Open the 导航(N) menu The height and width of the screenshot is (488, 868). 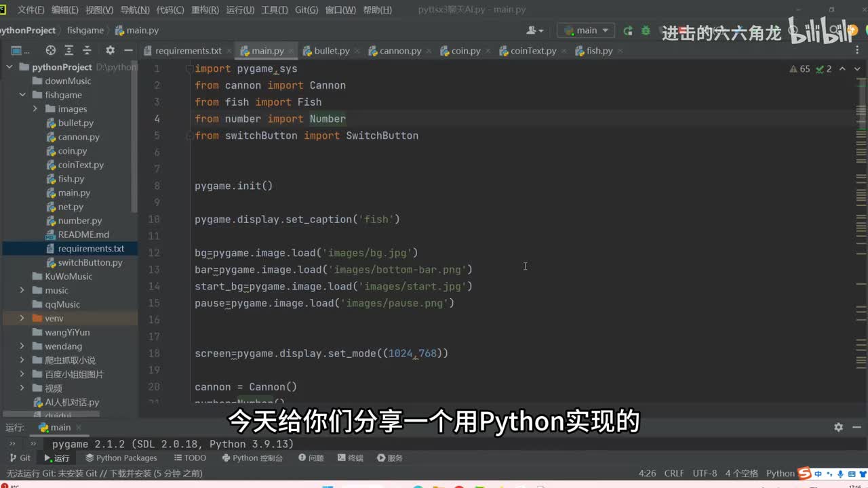pos(135,10)
